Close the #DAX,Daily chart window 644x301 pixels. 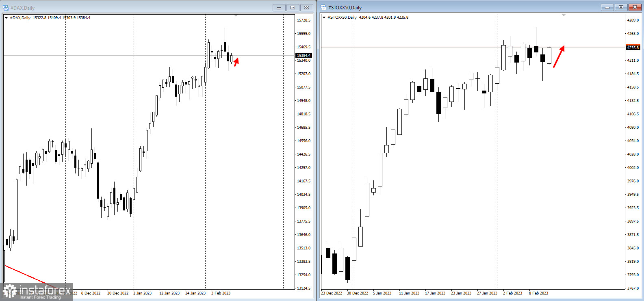pos(307,7)
